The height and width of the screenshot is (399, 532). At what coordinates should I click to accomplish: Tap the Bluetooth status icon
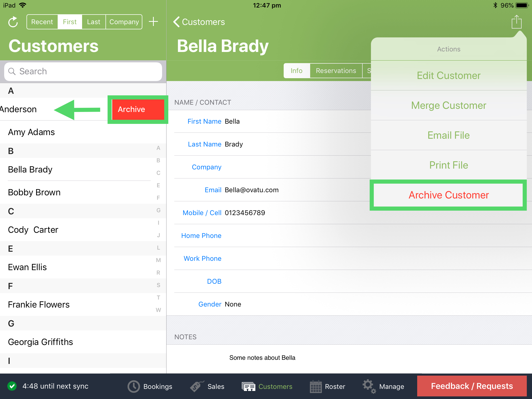tap(495, 5)
